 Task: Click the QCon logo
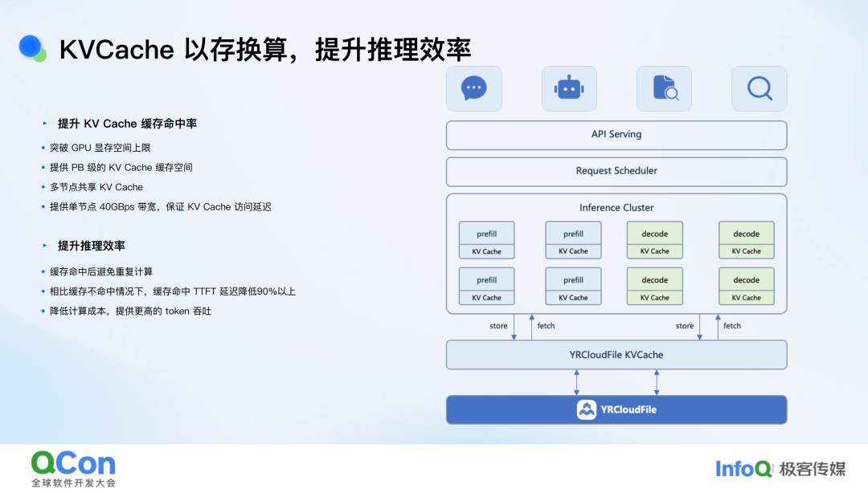pyautogui.click(x=73, y=469)
